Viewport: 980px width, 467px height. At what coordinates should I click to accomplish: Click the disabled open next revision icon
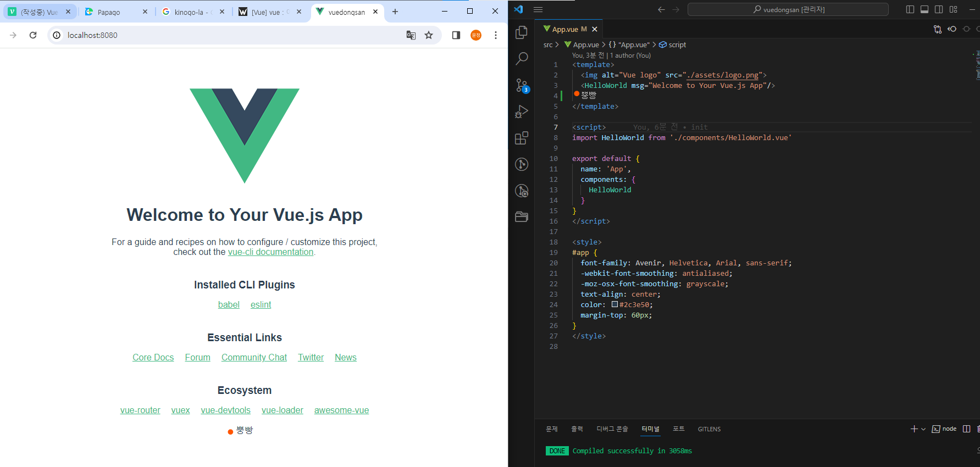pos(966,29)
